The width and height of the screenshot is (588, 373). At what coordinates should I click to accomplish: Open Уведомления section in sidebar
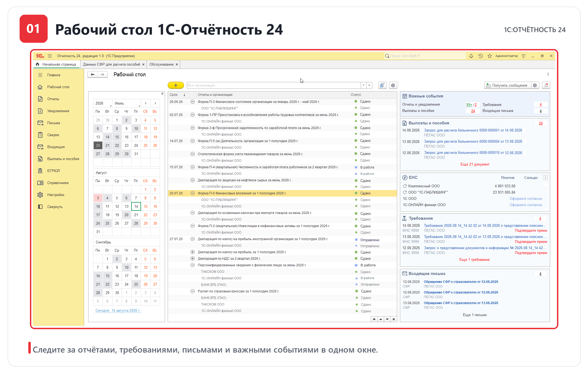click(x=58, y=111)
